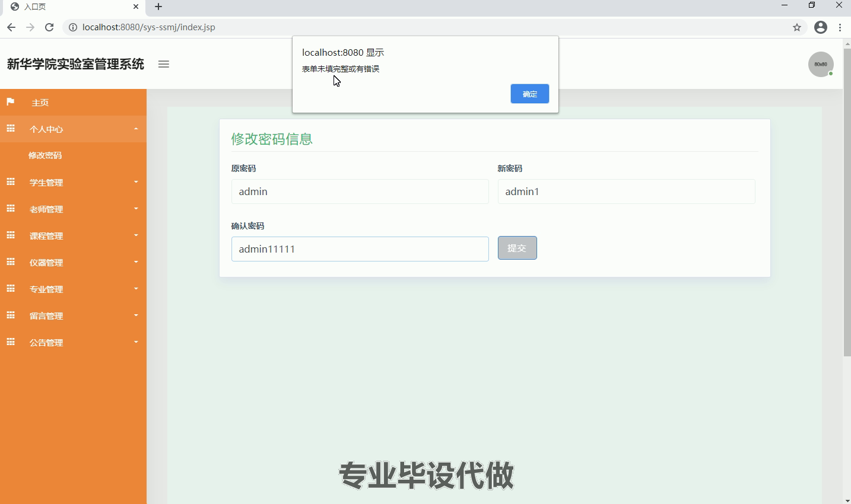Expand the 专业管理 menu arrow
851x504 pixels.
136,289
